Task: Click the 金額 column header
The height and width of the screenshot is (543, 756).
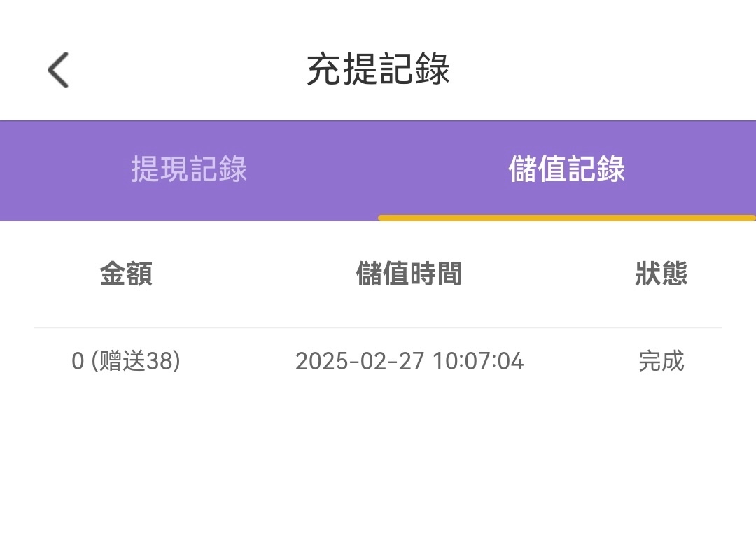Action: pyautogui.click(x=126, y=274)
